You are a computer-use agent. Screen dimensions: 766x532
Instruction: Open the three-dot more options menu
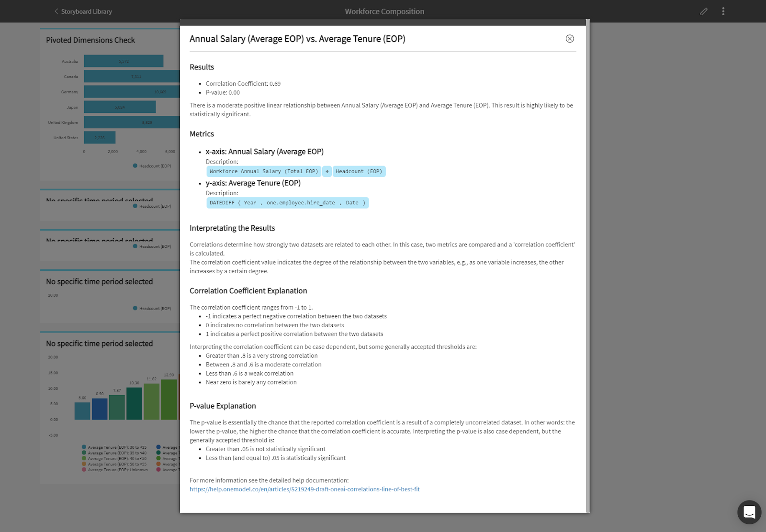point(723,11)
